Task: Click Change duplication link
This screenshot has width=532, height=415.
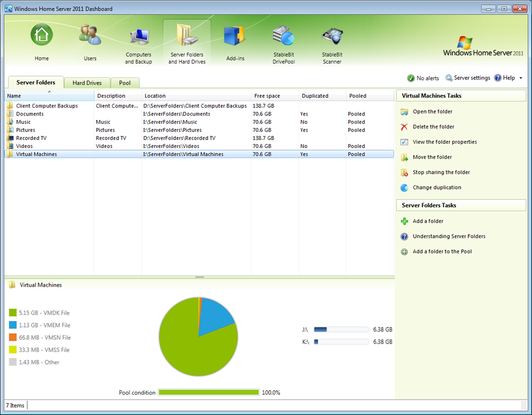Action: pyautogui.click(x=437, y=188)
